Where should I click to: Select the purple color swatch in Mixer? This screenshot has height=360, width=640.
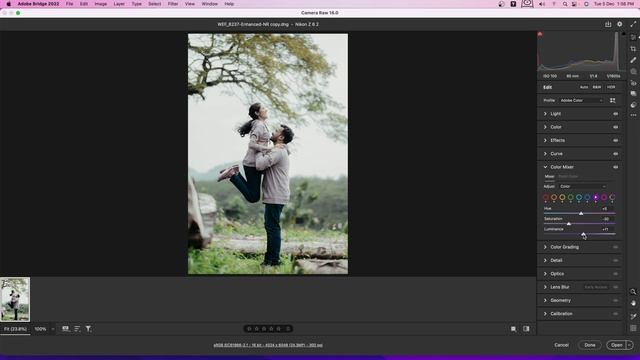point(596,198)
